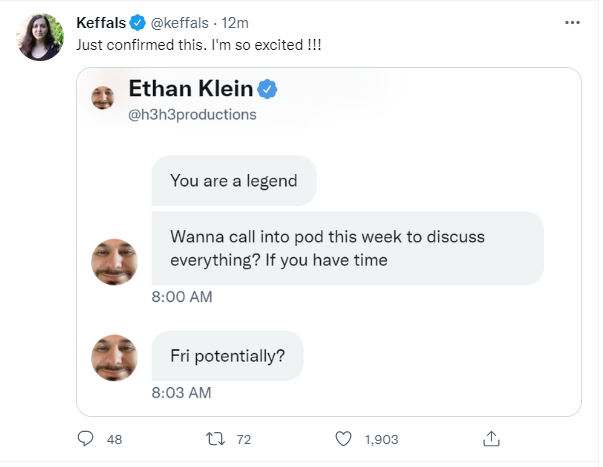This screenshot has width=603, height=467.
Task: Click Ethan Klein's small header avatar
Action: [103, 98]
